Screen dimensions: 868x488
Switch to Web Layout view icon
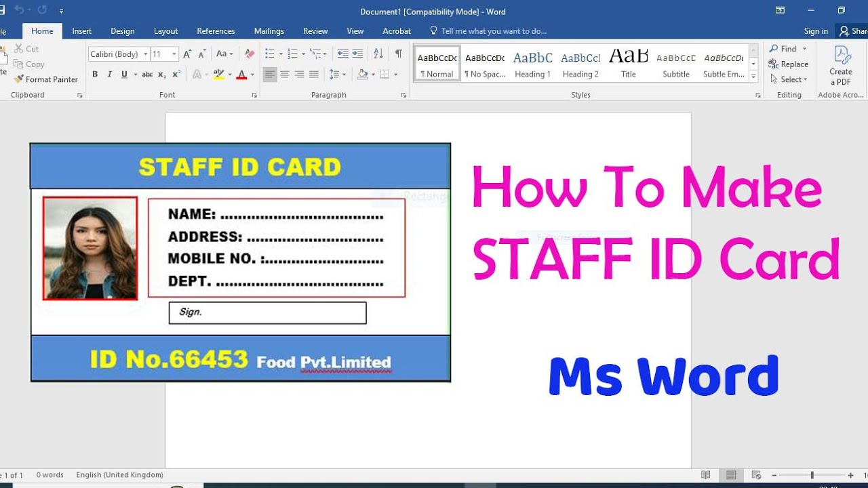756,475
